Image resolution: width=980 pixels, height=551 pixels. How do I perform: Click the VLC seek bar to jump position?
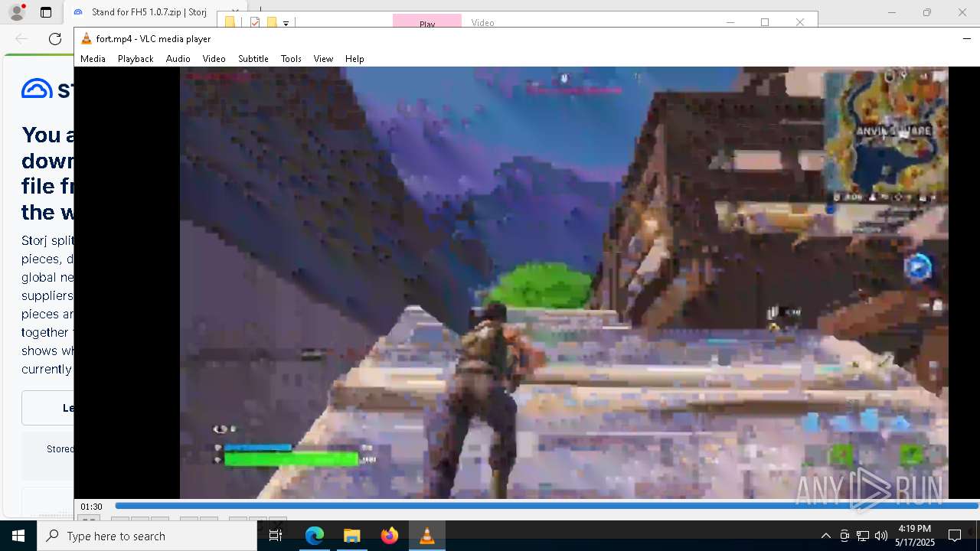(546, 506)
